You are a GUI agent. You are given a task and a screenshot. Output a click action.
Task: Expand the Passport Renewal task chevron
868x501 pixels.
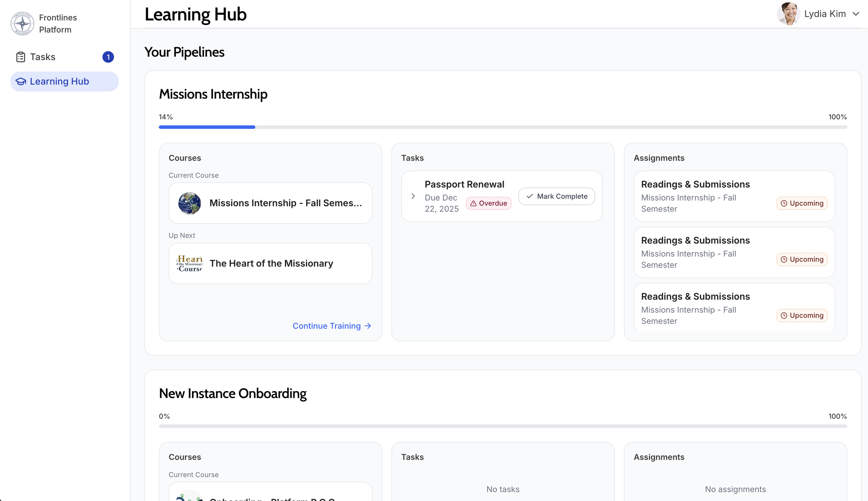(x=413, y=196)
